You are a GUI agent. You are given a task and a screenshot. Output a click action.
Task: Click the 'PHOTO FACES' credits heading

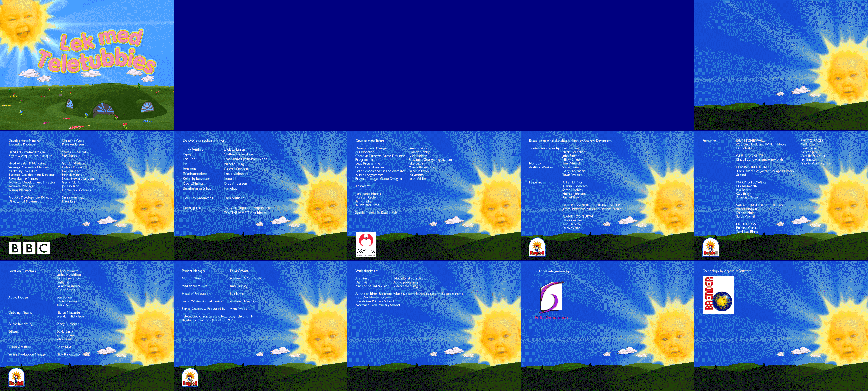click(x=812, y=141)
